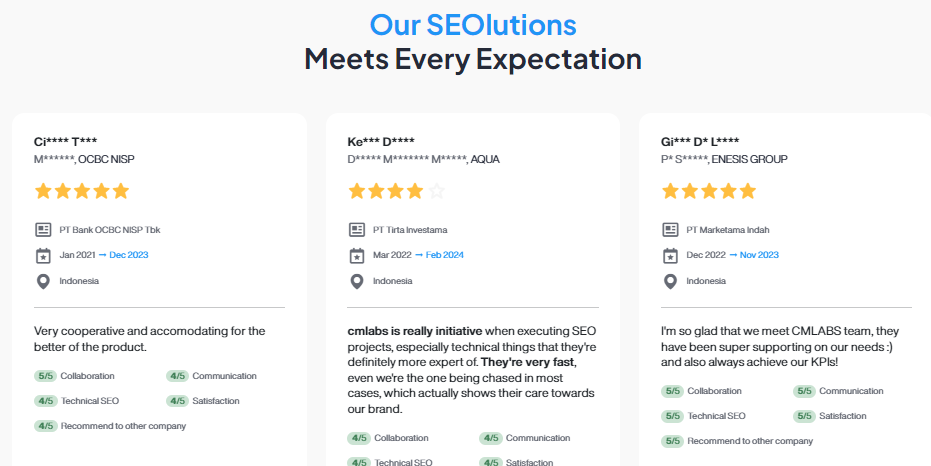
Task: Click the Feb 2024 end date link
Action: coord(445,255)
